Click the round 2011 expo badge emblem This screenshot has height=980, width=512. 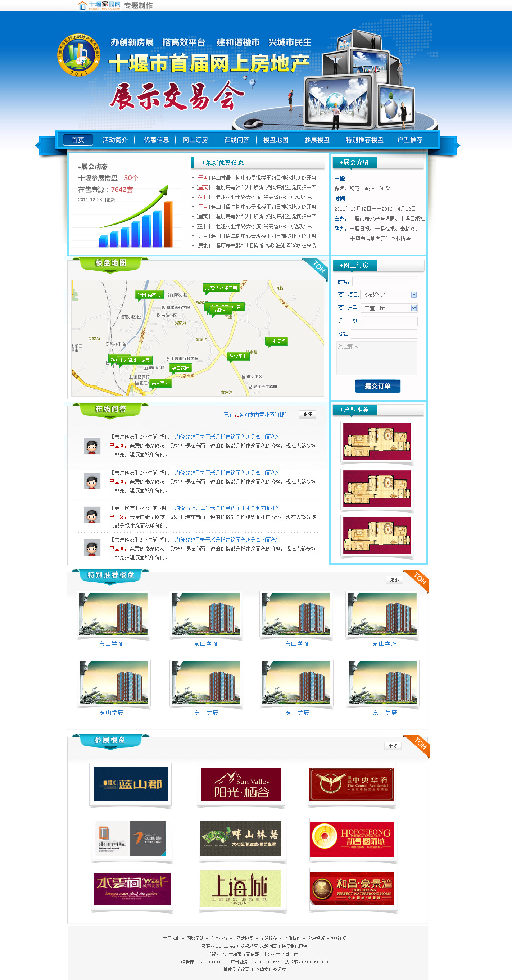[78, 55]
